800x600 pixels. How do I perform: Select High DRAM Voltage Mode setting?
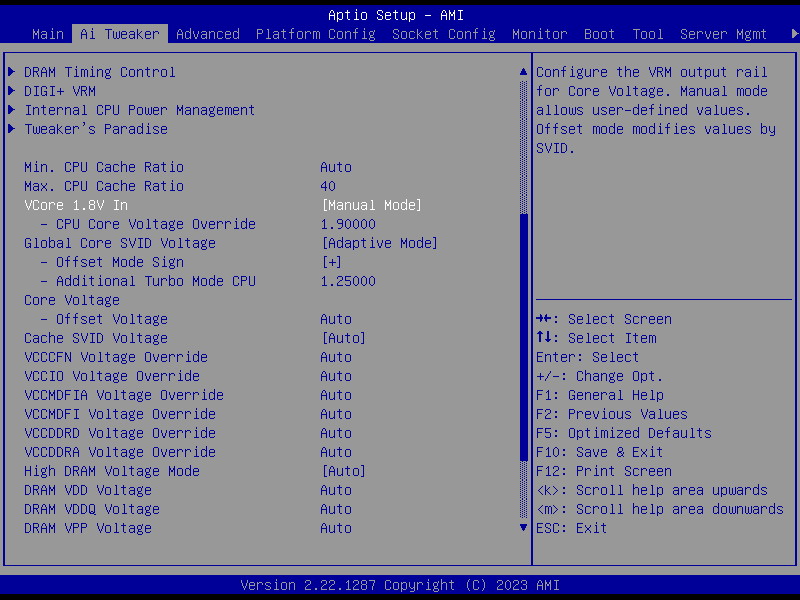[111, 470]
